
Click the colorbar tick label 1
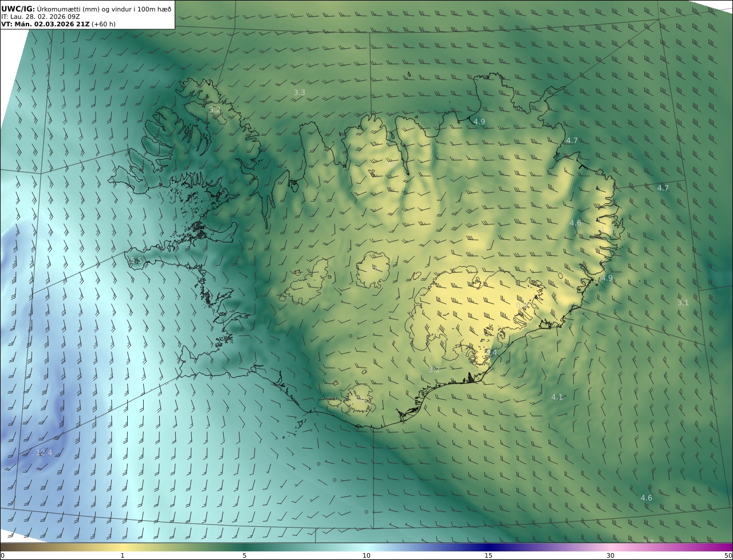tap(122, 555)
